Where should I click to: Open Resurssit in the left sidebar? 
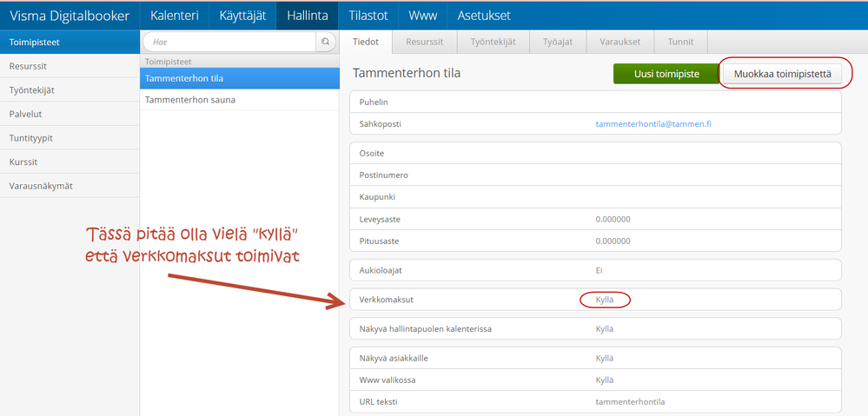[70, 66]
